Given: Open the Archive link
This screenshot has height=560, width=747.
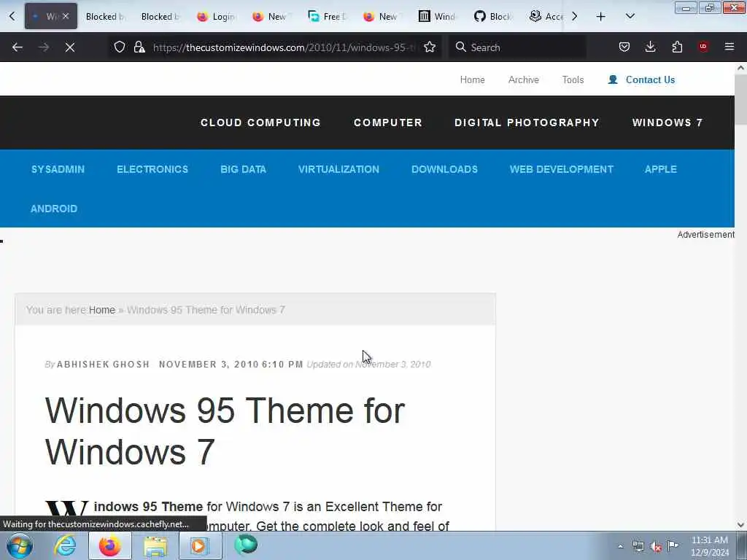Looking at the screenshot, I should [523, 79].
